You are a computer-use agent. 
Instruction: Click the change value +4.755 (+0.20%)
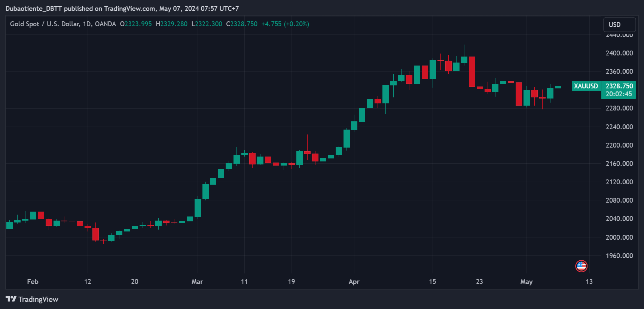coord(285,24)
